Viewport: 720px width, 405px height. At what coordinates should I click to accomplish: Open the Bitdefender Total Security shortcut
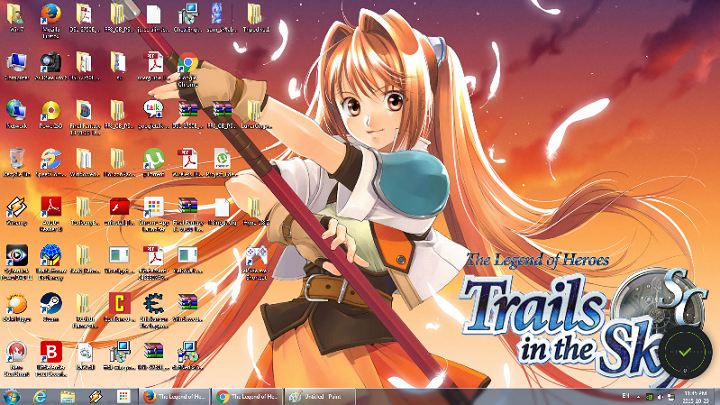coord(51,359)
